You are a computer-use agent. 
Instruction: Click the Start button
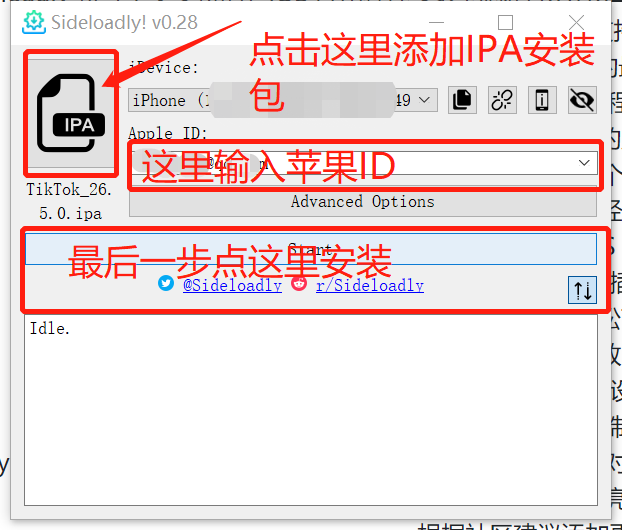[311, 249]
